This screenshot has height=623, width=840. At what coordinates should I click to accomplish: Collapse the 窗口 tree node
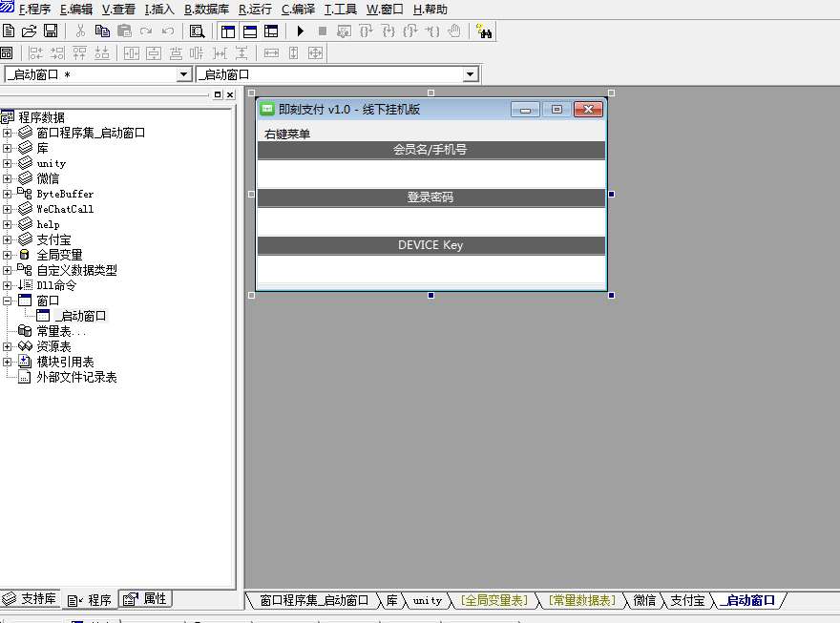(x=8, y=301)
